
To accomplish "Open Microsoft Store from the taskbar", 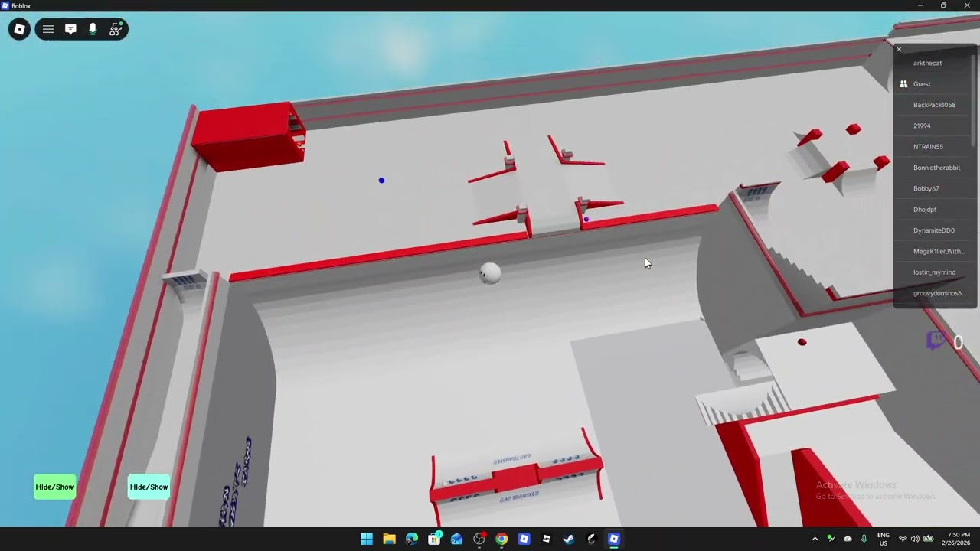I will click(434, 539).
